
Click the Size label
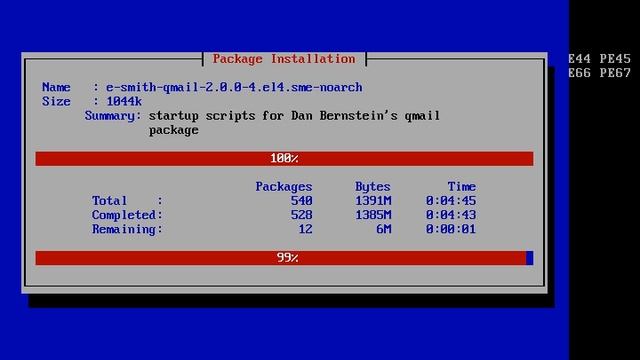coord(56,101)
